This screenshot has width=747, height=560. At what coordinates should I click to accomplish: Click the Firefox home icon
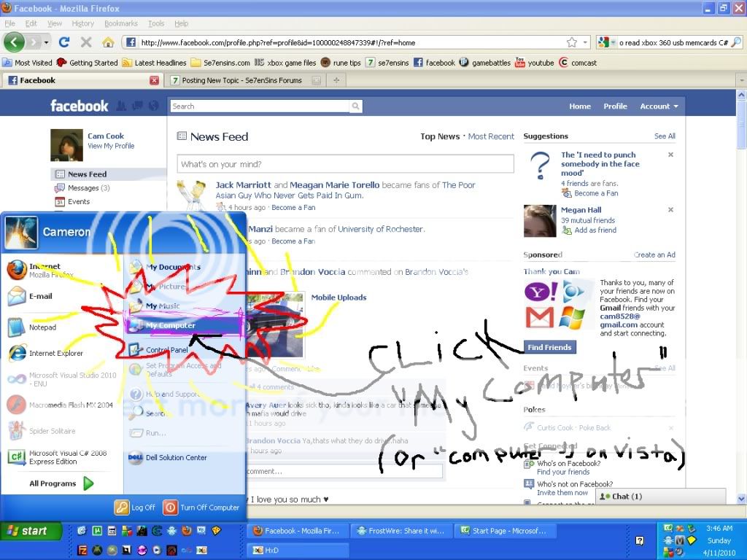coord(108,42)
